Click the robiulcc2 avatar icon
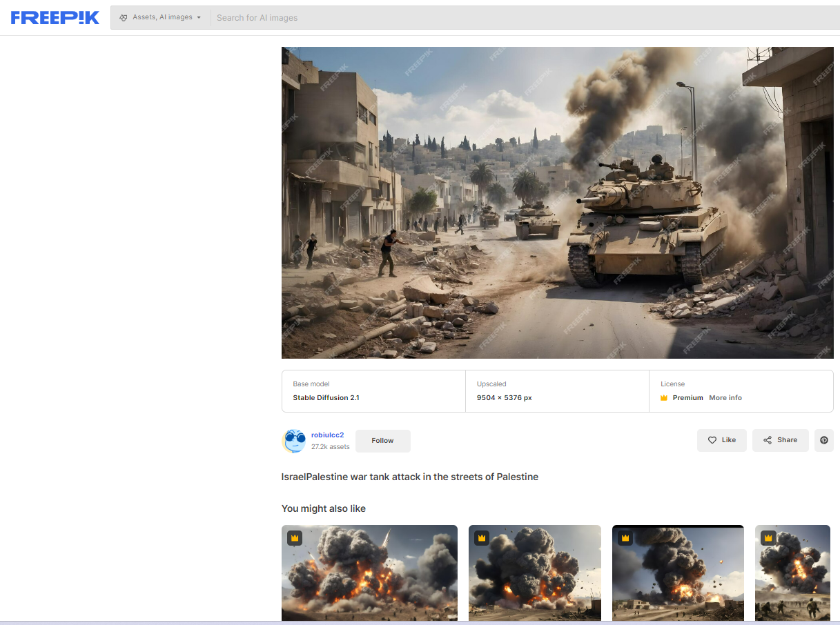 295,441
